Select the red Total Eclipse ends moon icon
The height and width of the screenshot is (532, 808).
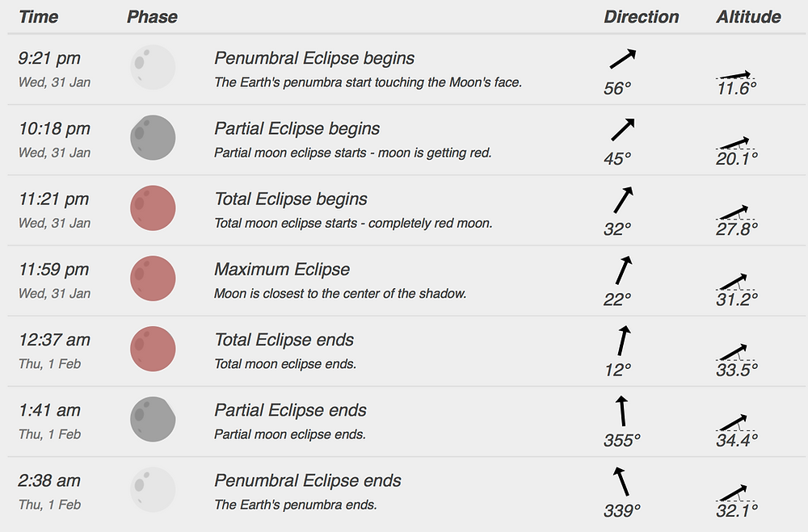(153, 349)
